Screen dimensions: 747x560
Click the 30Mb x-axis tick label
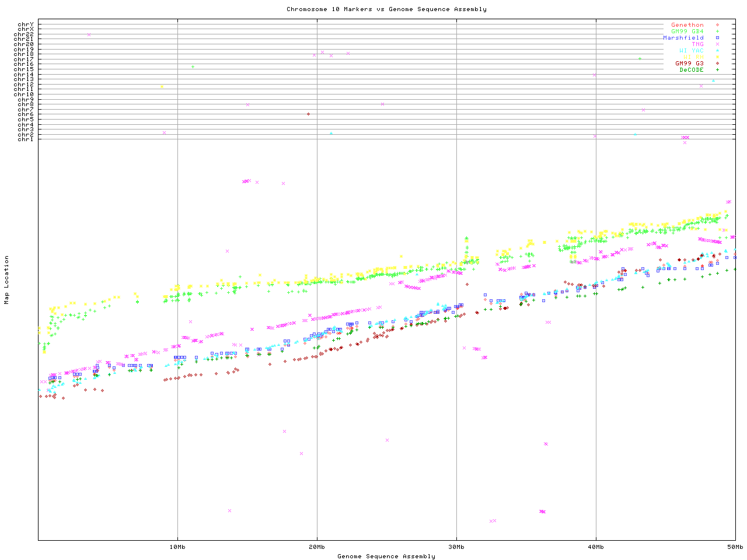[x=456, y=547]
